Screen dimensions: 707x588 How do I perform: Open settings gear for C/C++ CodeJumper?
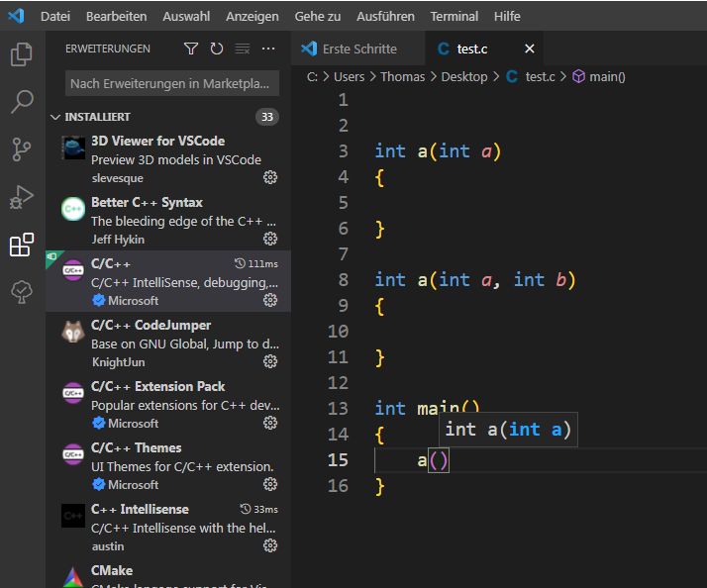(x=270, y=361)
